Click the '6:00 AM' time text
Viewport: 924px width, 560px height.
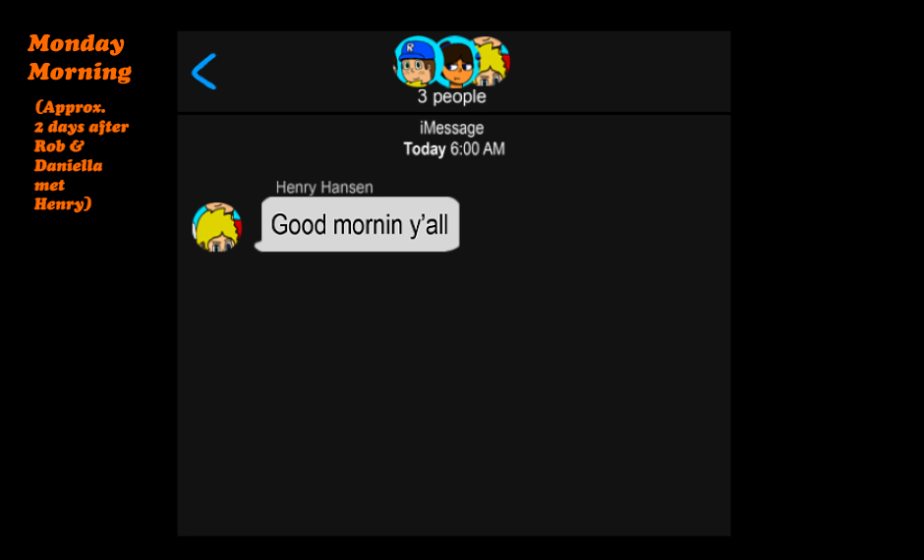478,149
